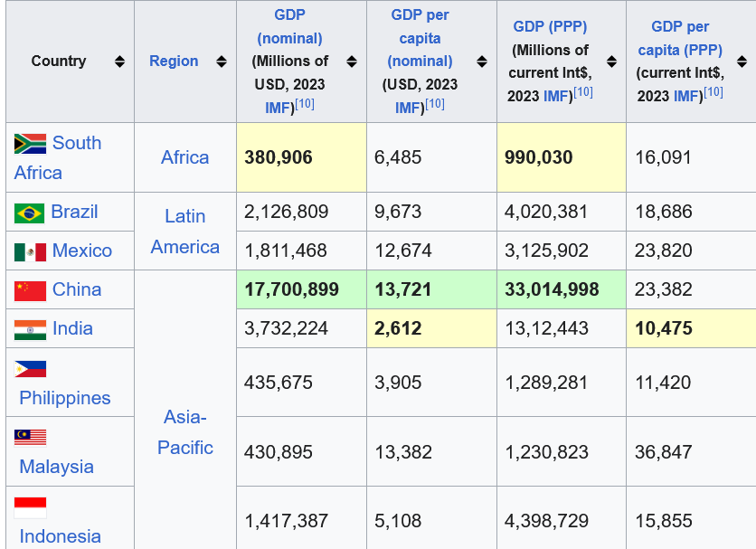
Task: Open the Malaysia country link
Action: [56, 467]
